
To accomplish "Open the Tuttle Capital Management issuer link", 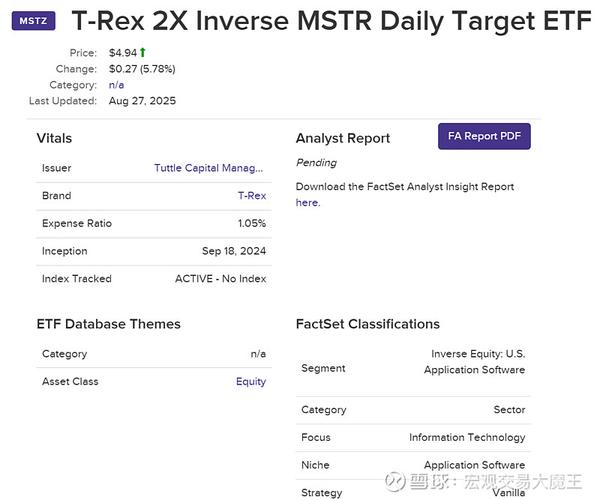I will tap(209, 168).
